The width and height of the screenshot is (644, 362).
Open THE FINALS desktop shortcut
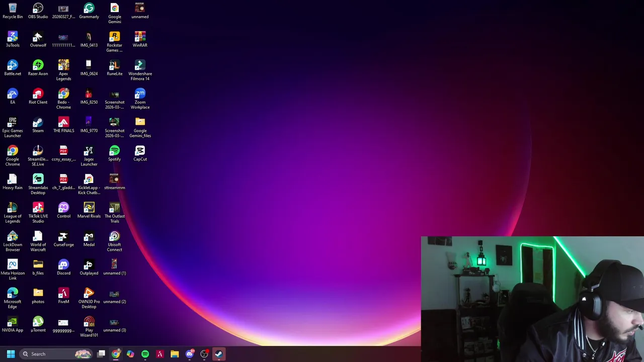coord(63,125)
